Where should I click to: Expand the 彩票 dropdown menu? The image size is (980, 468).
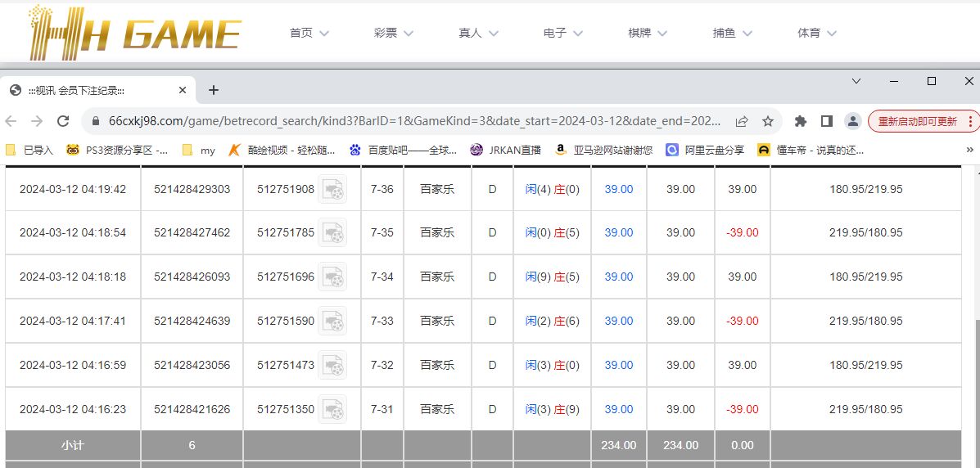[394, 34]
